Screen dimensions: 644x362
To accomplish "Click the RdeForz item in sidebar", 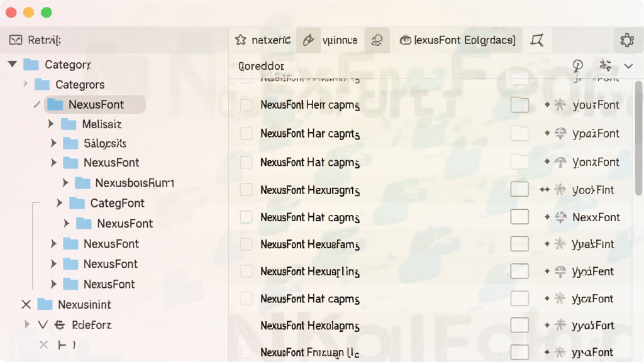I will tap(92, 325).
